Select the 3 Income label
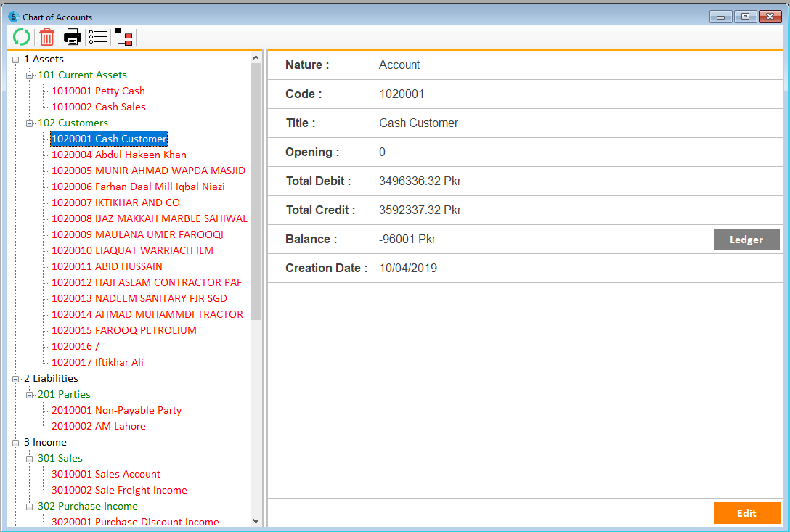Viewport: 790px width, 532px height. pos(45,442)
